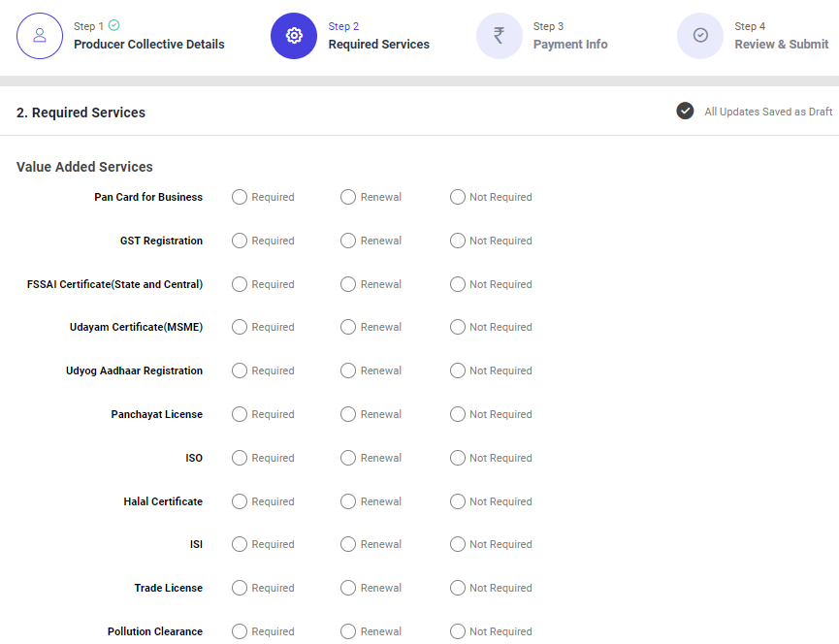Mark Panchayat License as Not Required
Viewport: 839px width, 644px height.
(458, 414)
